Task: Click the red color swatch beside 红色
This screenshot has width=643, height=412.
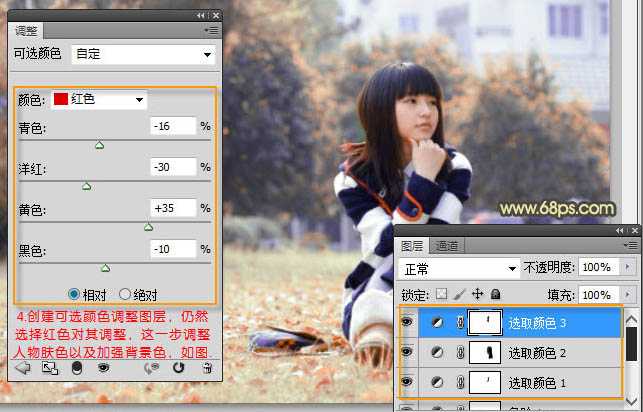Action: click(61, 99)
